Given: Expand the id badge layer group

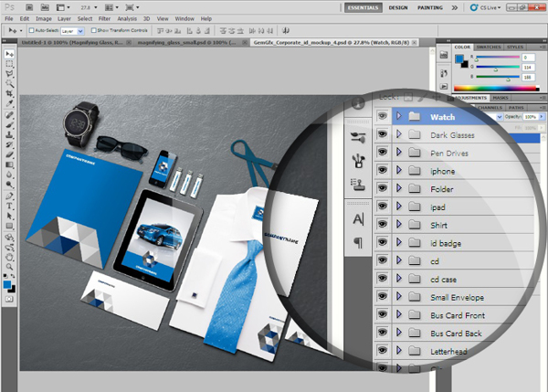Looking at the screenshot, I should (x=399, y=242).
